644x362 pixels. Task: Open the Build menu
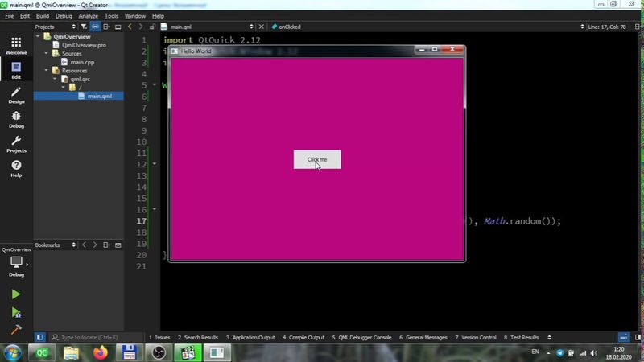(x=43, y=16)
